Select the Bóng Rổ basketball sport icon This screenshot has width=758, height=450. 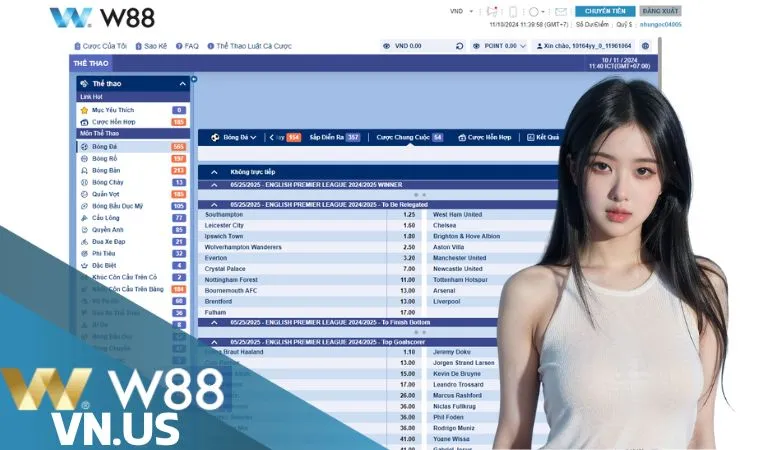pyautogui.click(x=85, y=158)
